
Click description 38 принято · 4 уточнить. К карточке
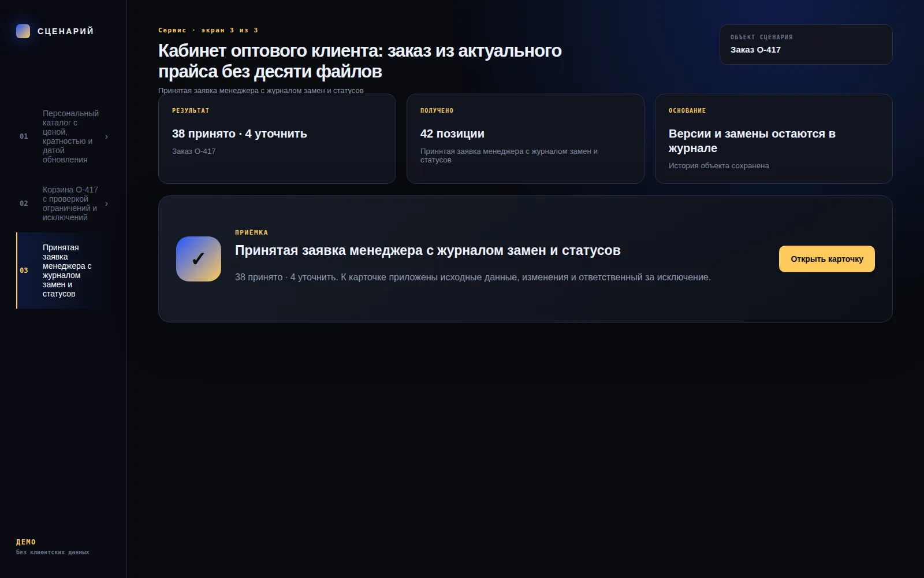click(473, 277)
